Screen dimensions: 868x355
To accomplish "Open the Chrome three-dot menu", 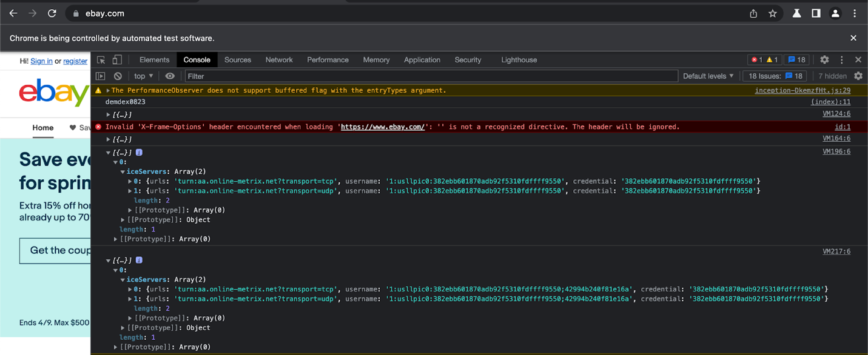I will [x=855, y=13].
